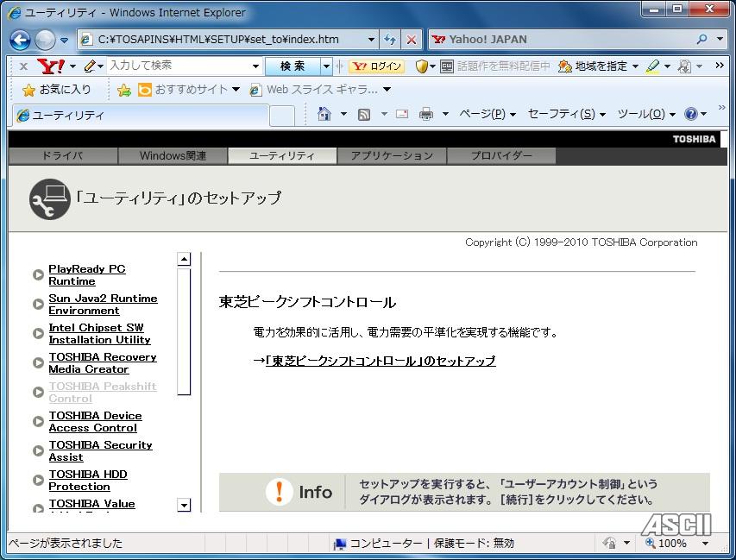The width and height of the screenshot is (736, 560).
Task: Click the bullet icon beside PlayReady PC Runtime
Action: [38, 274]
